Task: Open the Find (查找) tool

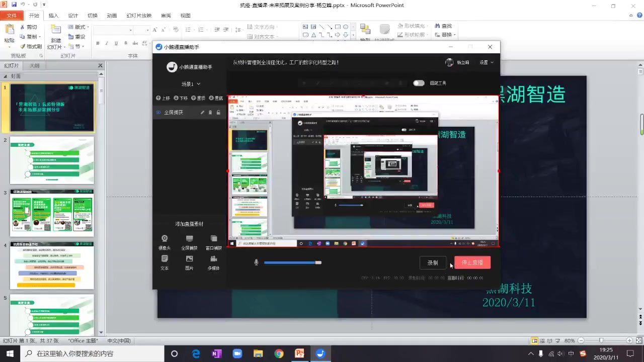Action: pos(443,26)
